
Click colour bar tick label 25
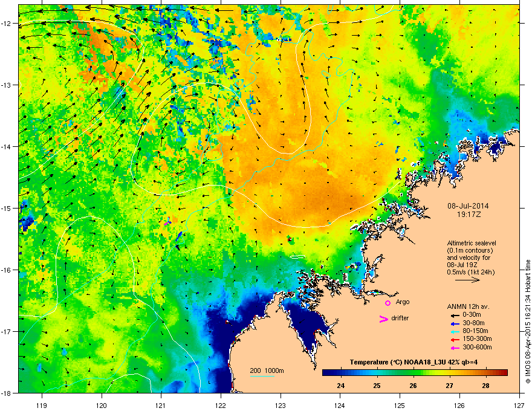(x=377, y=386)
